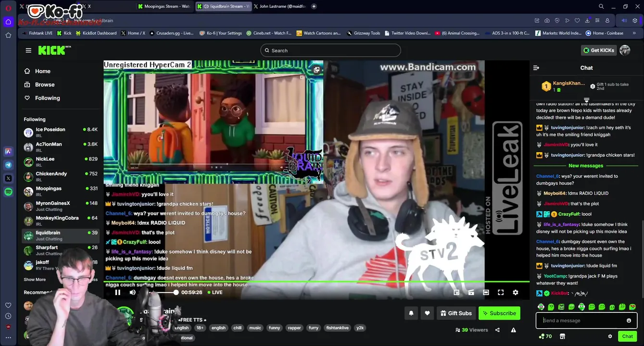
Task: Open ChickenAndy's channel from Following
Action: click(x=61, y=176)
